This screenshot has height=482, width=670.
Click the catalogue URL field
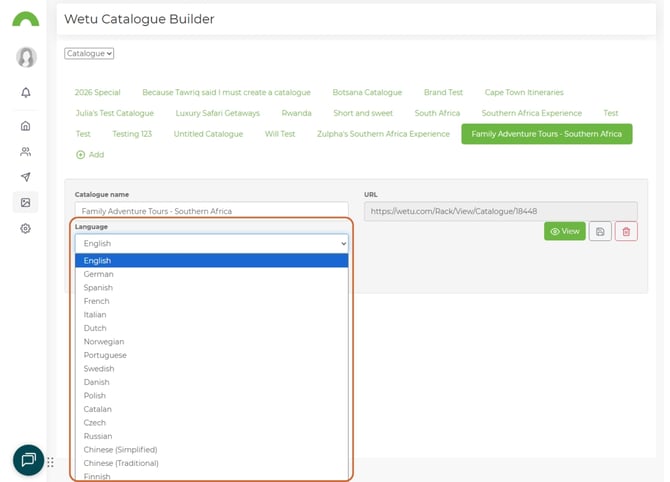[x=500, y=211]
